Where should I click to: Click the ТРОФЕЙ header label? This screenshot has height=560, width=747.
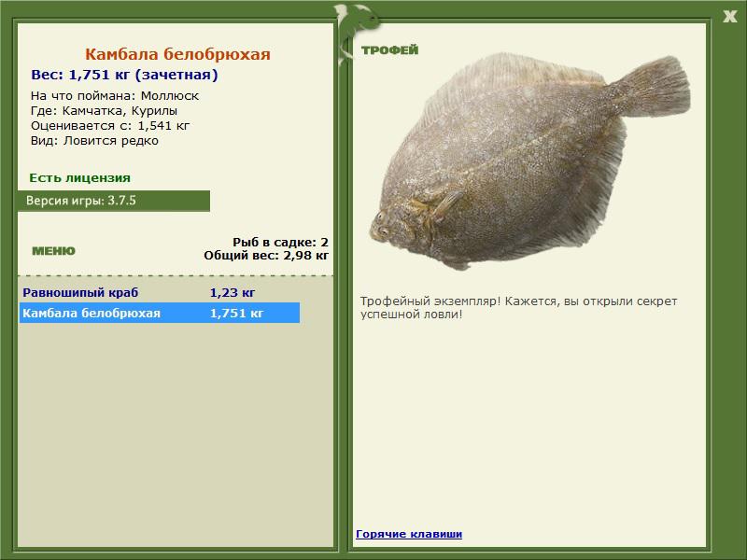click(389, 50)
